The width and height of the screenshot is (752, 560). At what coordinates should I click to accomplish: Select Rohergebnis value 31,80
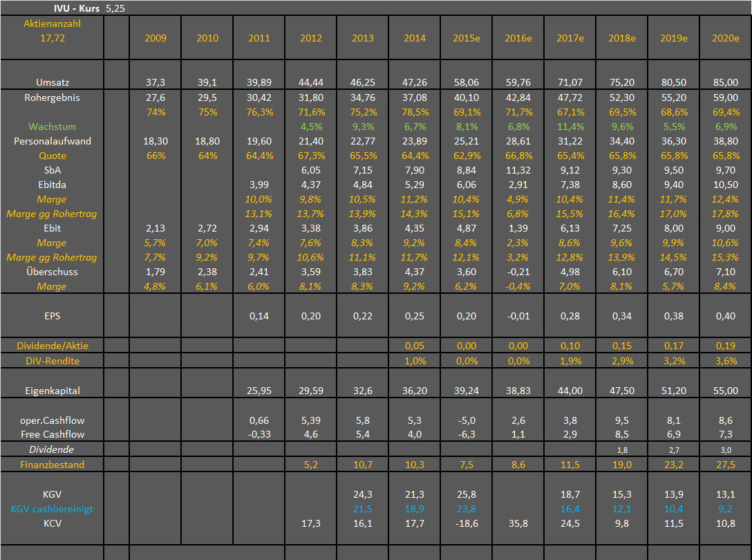tap(311, 97)
